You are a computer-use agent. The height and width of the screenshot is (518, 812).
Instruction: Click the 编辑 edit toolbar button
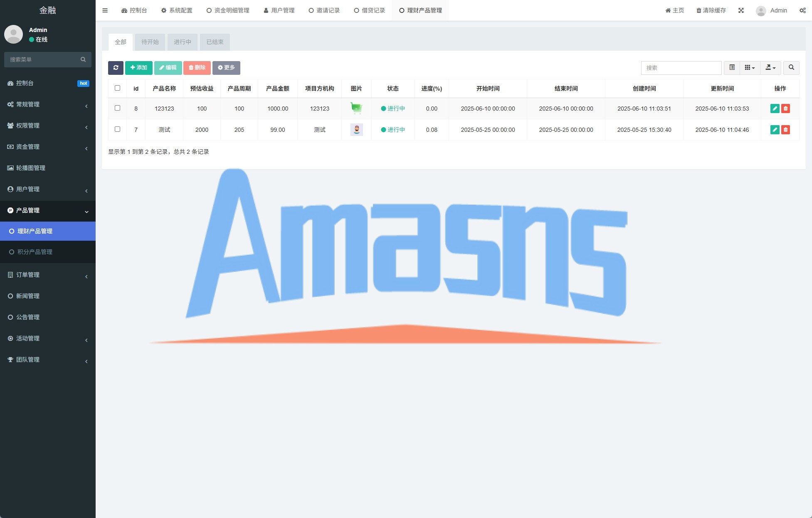pos(168,68)
